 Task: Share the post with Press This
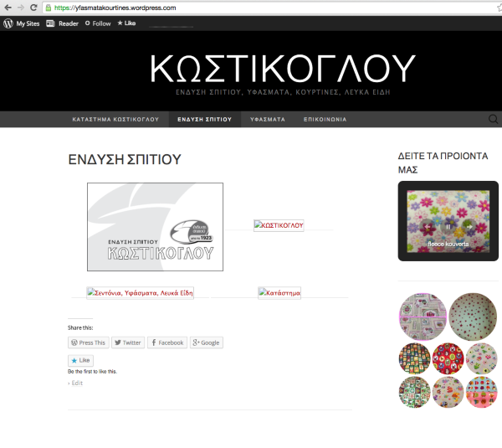click(x=89, y=342)
